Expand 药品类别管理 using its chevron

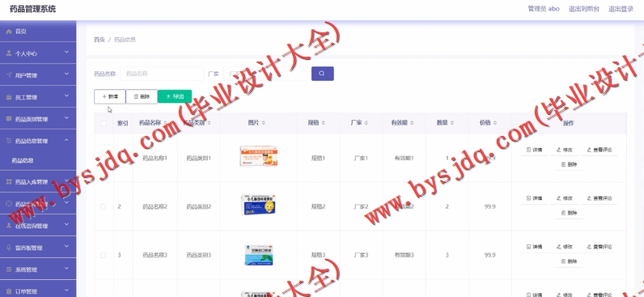(66, 117)
